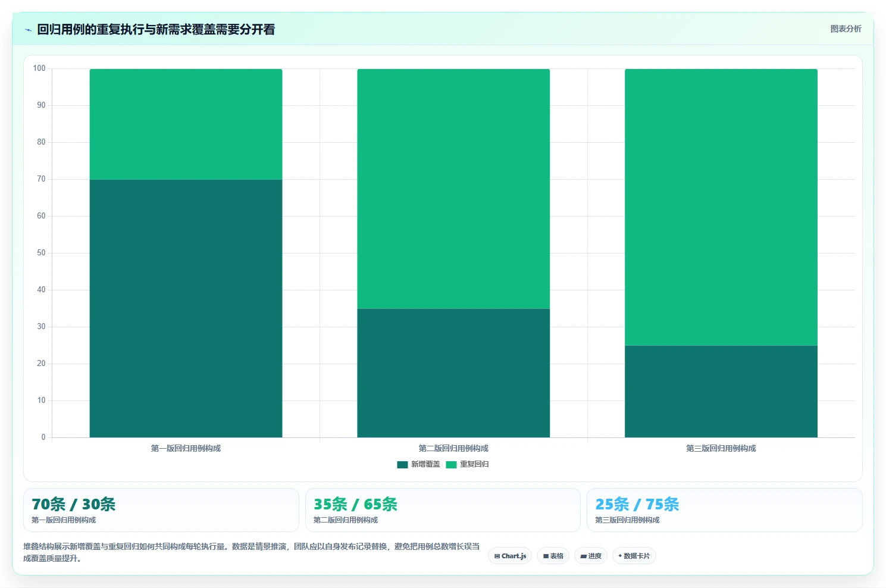Click the 第二版 light green 重复回归 bar segment

(453, 189)
